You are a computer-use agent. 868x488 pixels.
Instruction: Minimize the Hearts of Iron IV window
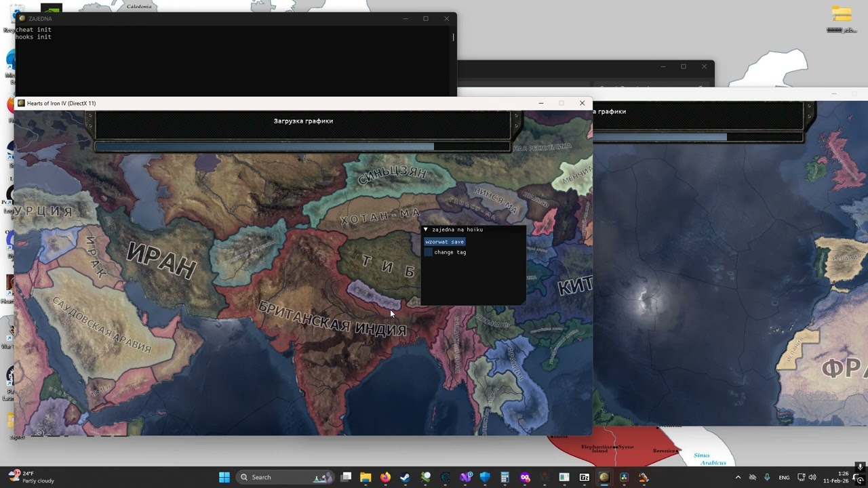click(x=540, y=103)
